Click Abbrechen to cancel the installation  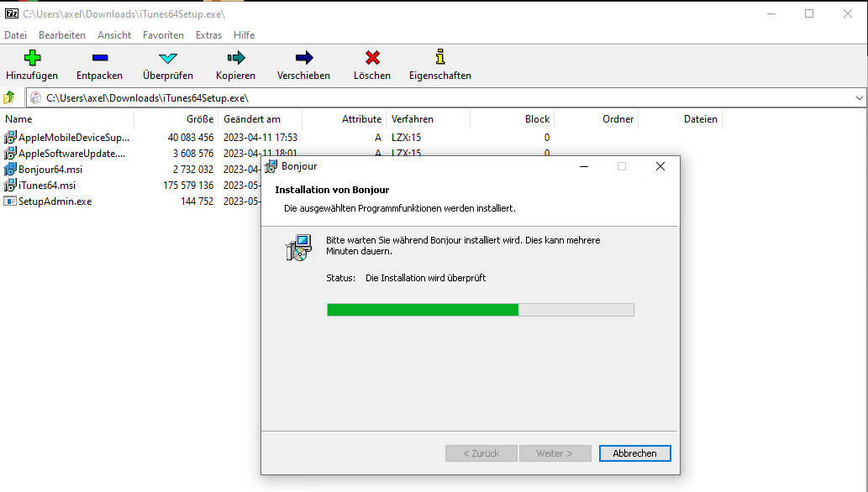tap(635, 453)
